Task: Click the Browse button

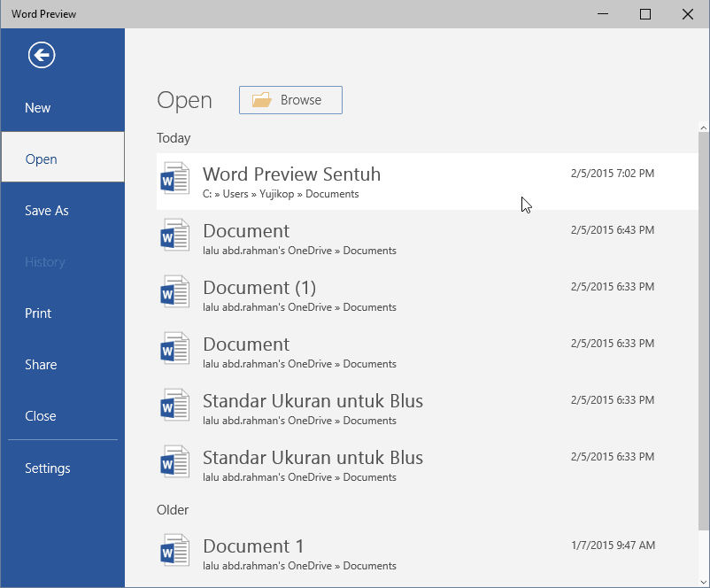Action: [x=290, y=100]
